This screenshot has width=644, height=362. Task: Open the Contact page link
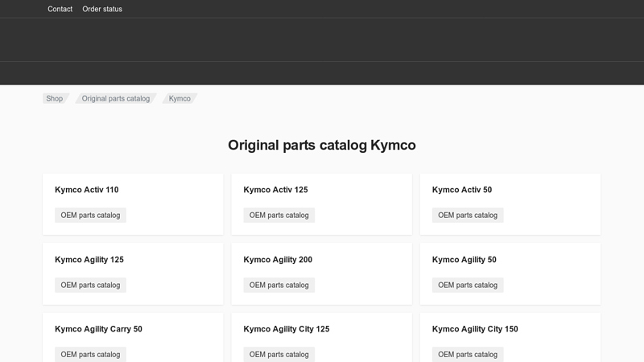pyautogui.click(x=60, y=9)
